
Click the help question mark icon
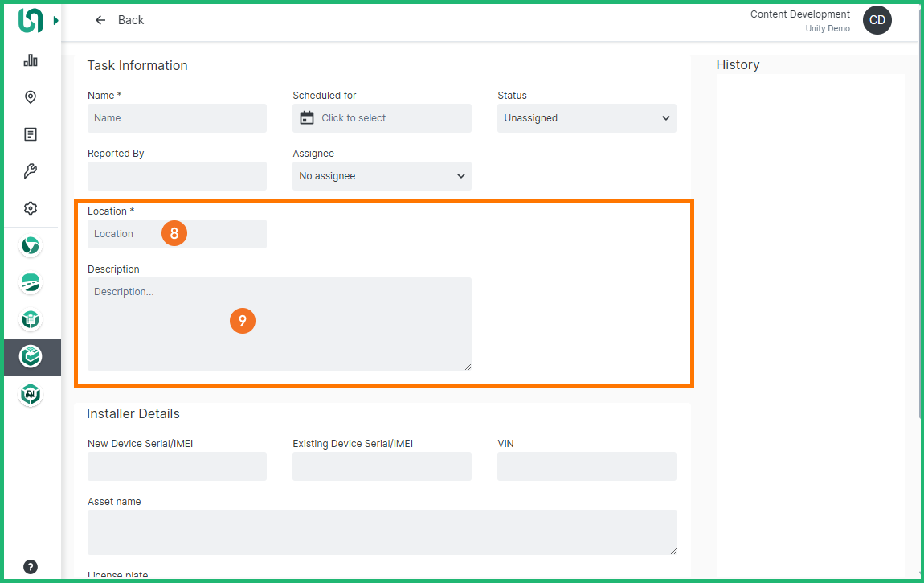[x=31, y=566]
